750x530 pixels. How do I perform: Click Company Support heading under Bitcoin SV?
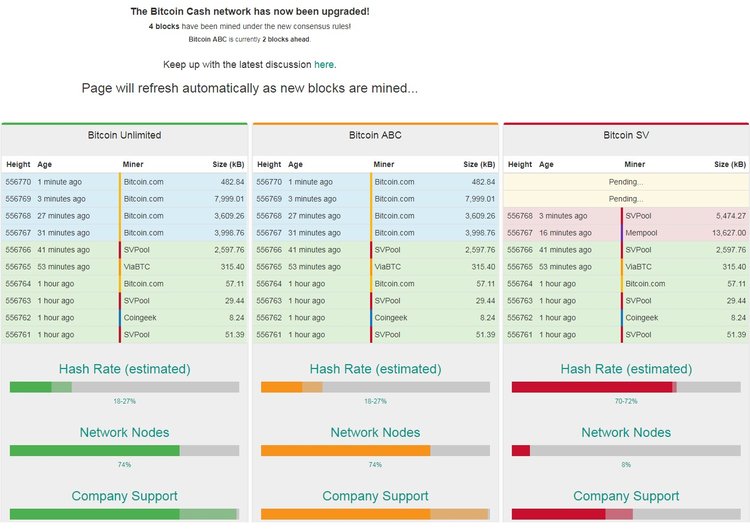[626, 496]
